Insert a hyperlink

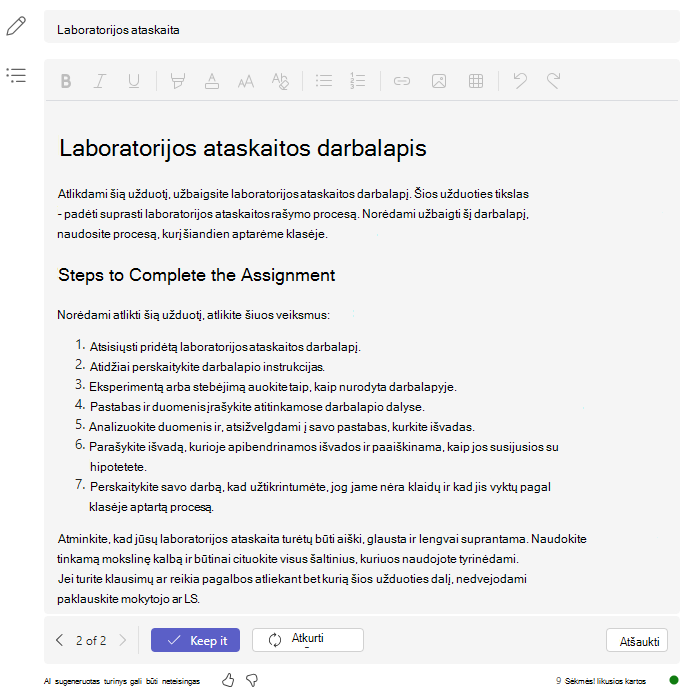point(402,81)
